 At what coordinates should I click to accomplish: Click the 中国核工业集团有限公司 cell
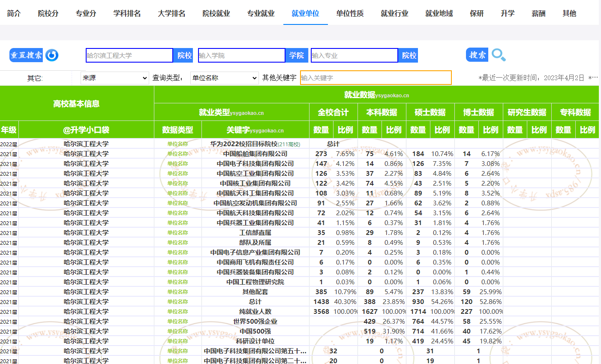[x=255, y=183]
